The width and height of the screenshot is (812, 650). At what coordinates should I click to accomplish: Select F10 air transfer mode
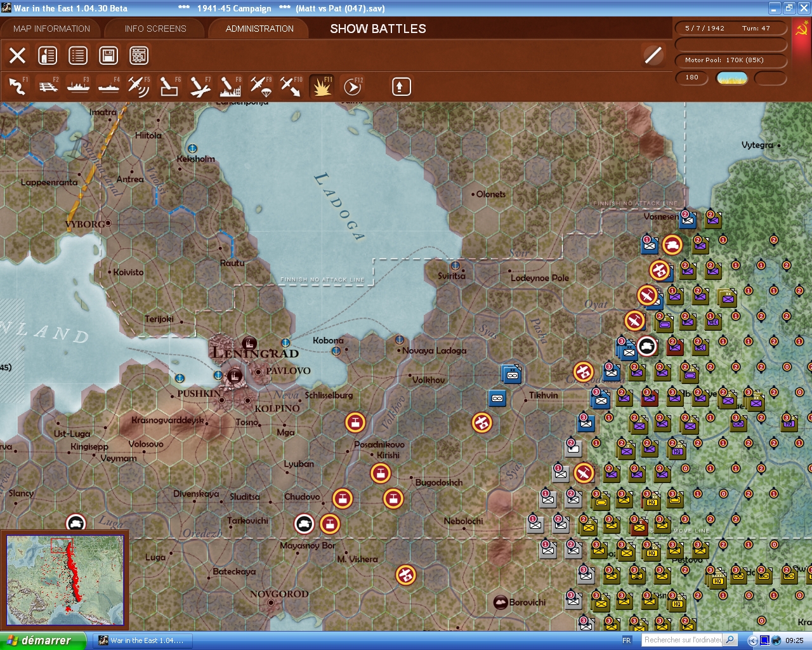(291, 86)
